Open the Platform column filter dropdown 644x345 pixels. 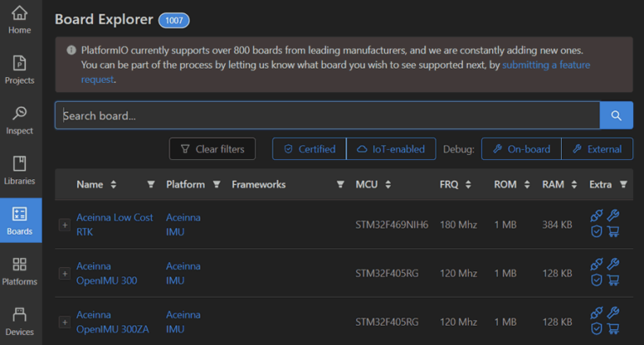point(216,184)
